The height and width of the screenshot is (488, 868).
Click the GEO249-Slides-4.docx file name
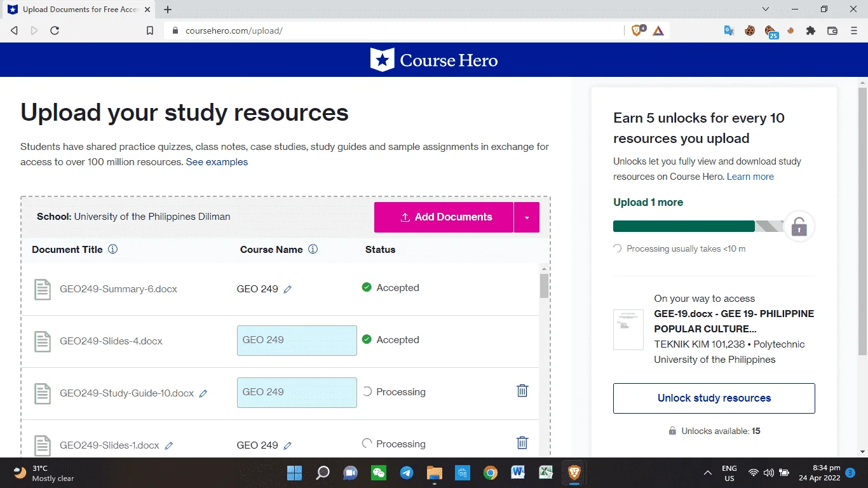(111, 341)
